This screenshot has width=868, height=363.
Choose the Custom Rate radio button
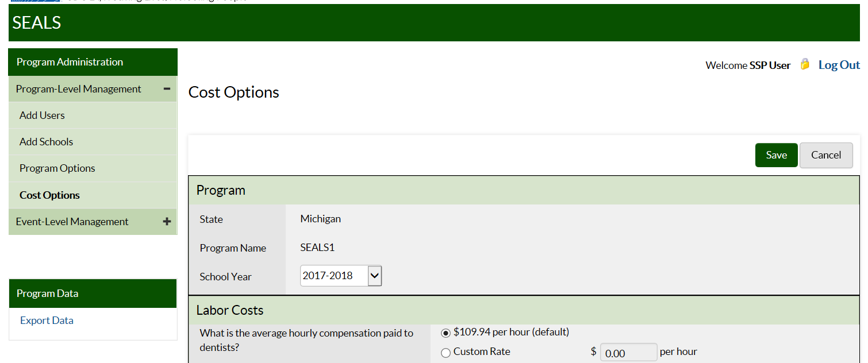click(x=445, y=353)
